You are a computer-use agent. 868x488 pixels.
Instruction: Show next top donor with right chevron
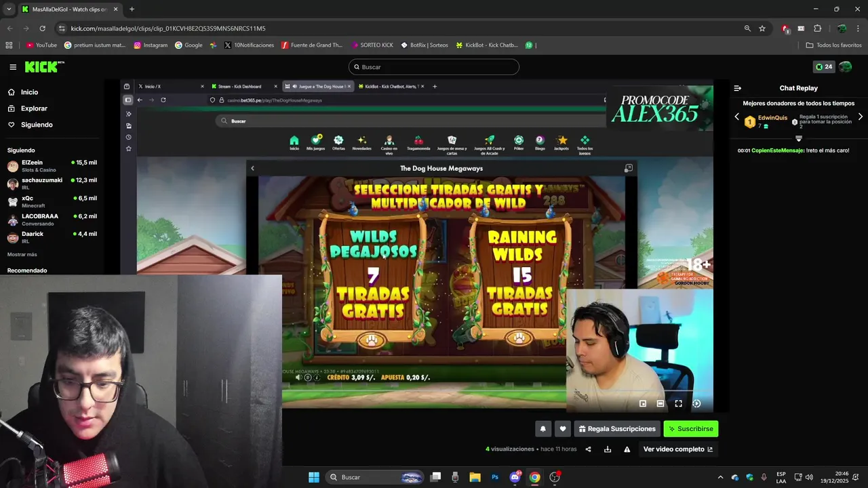861,117
